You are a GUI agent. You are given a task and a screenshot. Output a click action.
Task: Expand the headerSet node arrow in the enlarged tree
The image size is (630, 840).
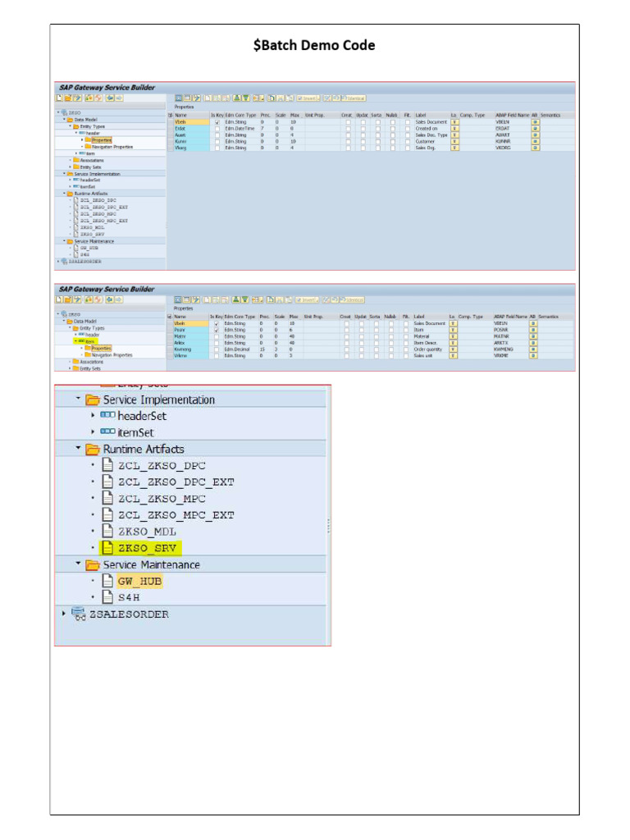point(93,415)
